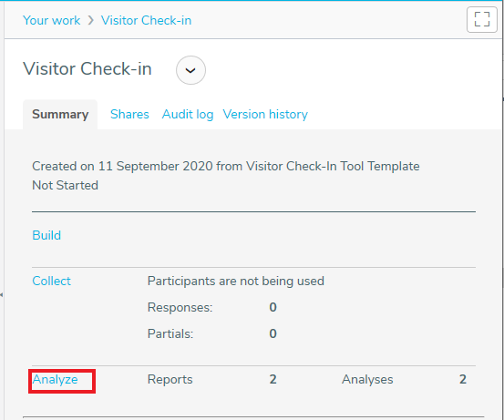Click the Visitor Check-in page heading

click(x=87, y=69)
